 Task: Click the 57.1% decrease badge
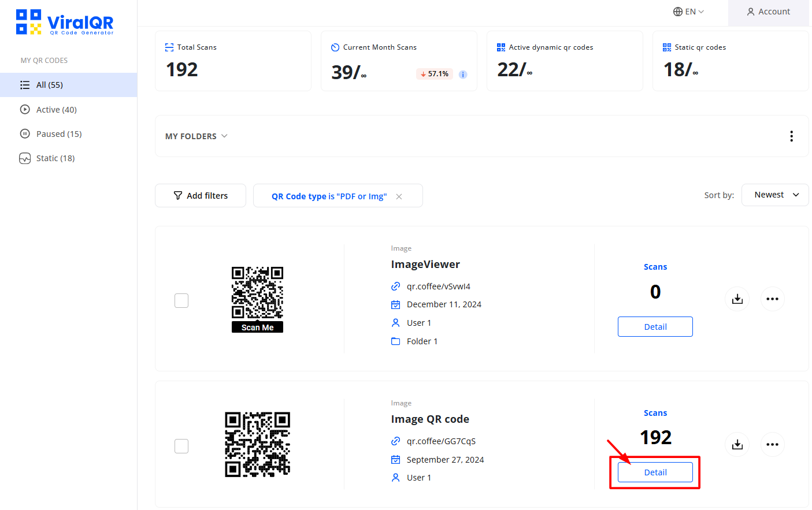click(435, 74)
